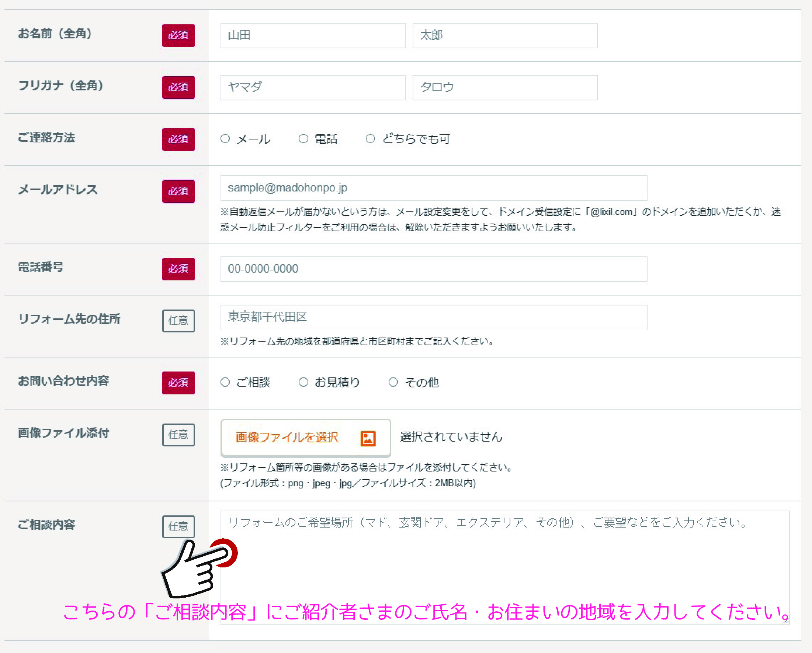Click the 選択されていません file status text
Image resolution: width=812 pixels, height=653 pixels.
(x=451, y=437)
